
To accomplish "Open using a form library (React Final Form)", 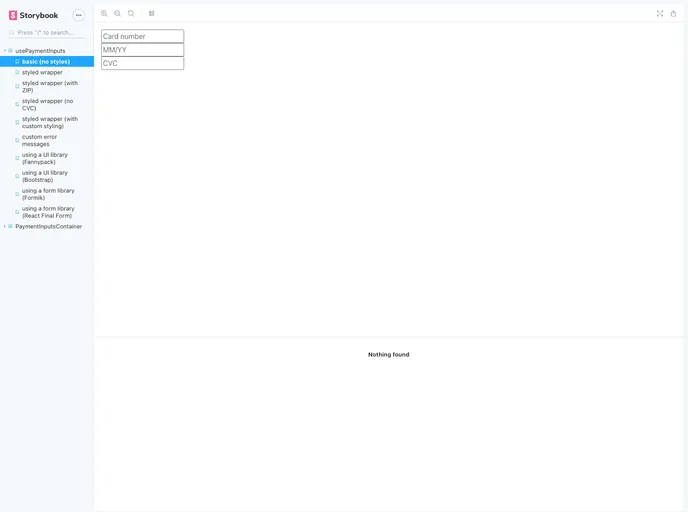I will (48, 212).
